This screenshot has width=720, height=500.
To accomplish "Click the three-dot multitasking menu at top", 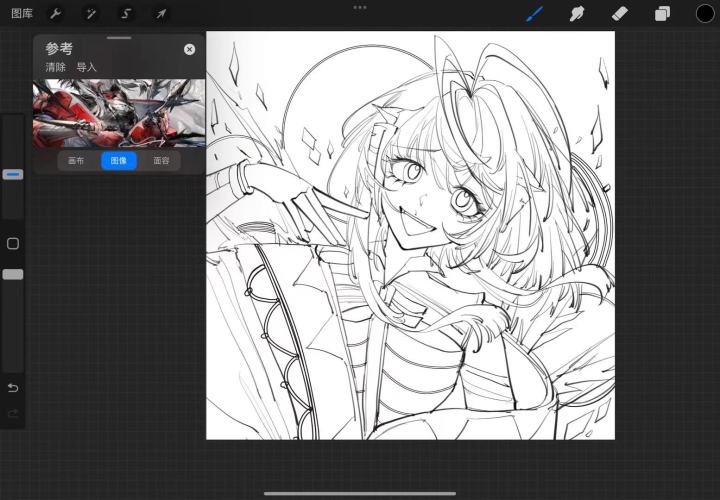I will pos(360,7).
